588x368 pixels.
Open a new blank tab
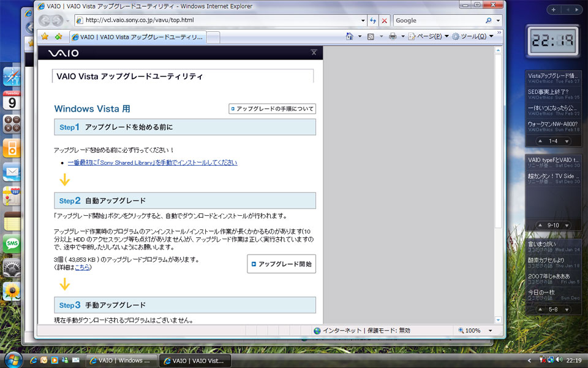coord(213,37)
